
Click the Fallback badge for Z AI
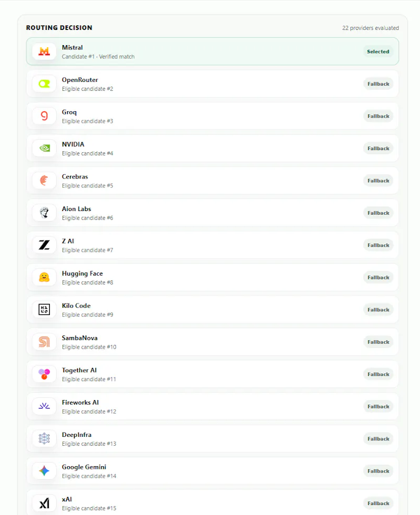click(x=379, y=245)
